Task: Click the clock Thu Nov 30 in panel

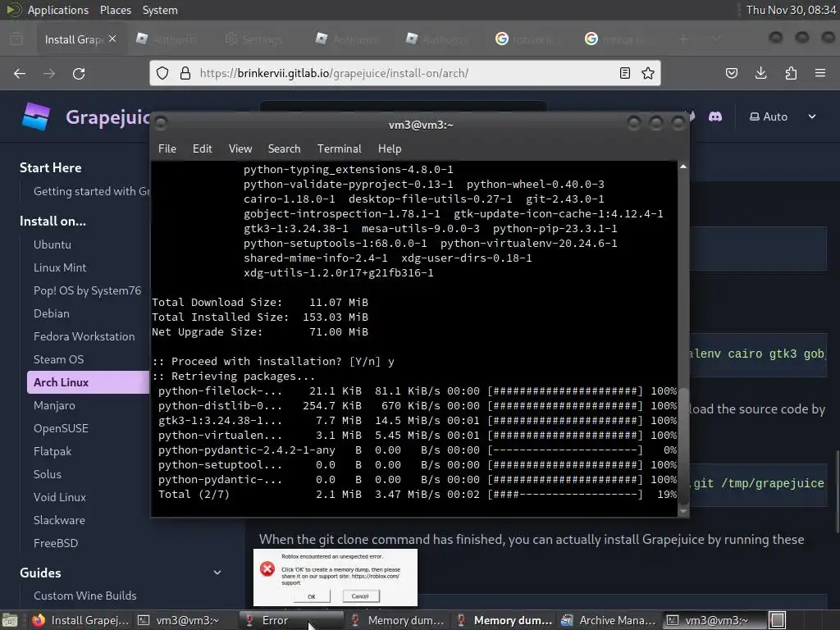Action: [791, 10]
